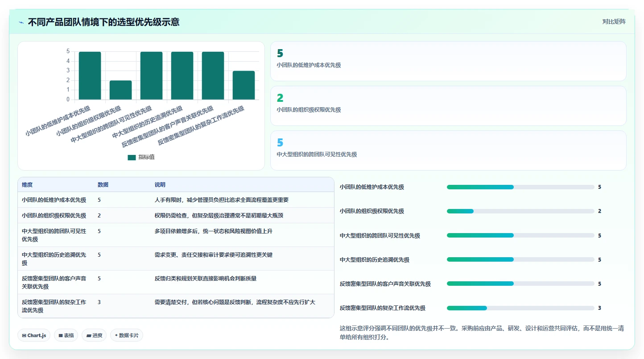The image size is (644, 359).
Task: Click the chart bar for 小团队的低维护成本优先级
Action: click(90, 75)
